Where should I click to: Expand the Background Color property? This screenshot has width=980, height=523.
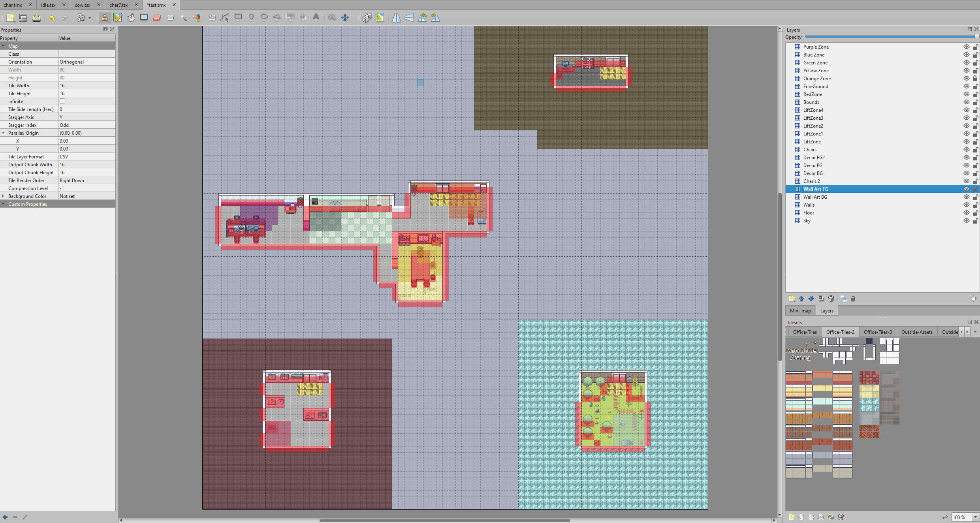point(3,196)
